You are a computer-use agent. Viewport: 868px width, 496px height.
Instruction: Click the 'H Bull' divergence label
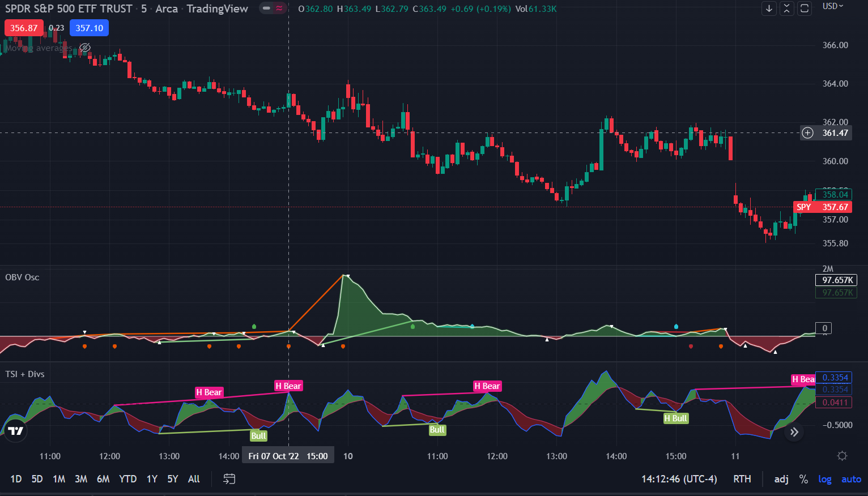click(x=675, y=418)
